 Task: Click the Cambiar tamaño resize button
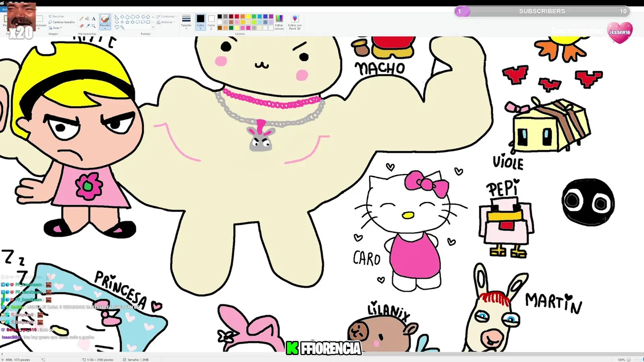[x=61, y=22]
